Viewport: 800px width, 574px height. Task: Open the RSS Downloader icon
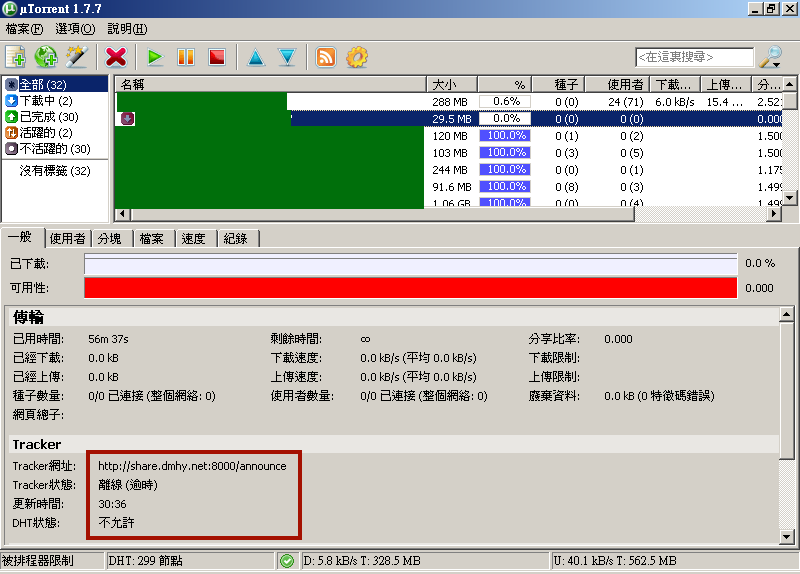(326, 57)
